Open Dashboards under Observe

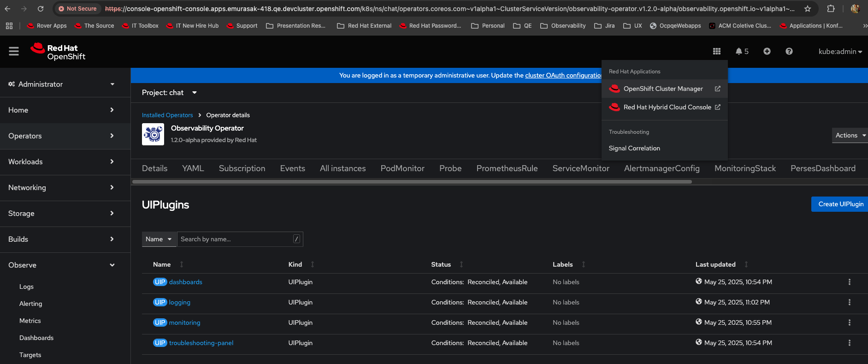(x=36, y=338)
